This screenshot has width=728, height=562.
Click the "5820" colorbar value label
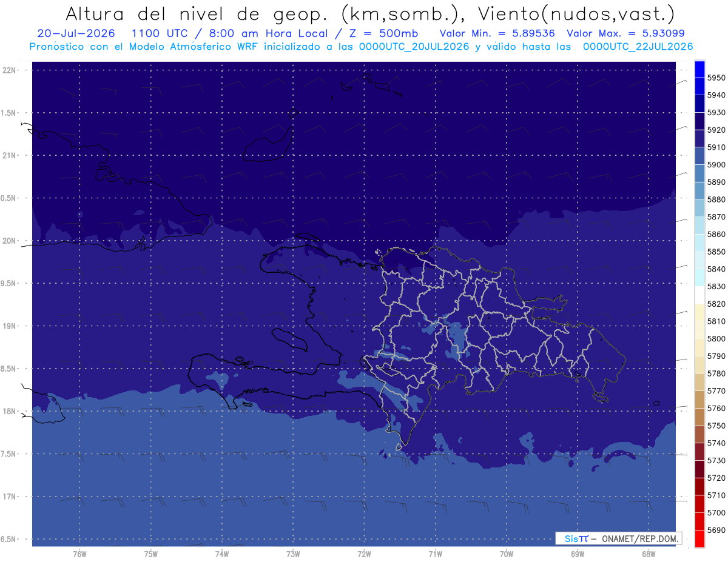click(717, 304)
